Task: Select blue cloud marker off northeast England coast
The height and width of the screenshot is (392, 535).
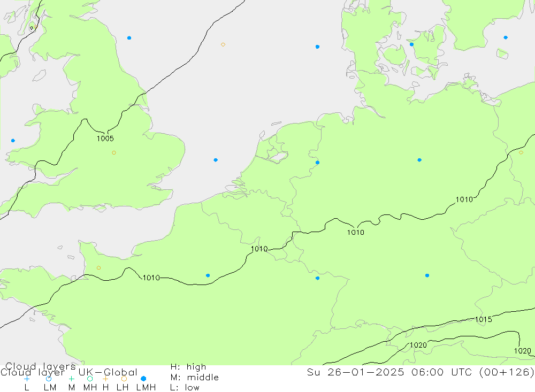Action: click(129, 38)
